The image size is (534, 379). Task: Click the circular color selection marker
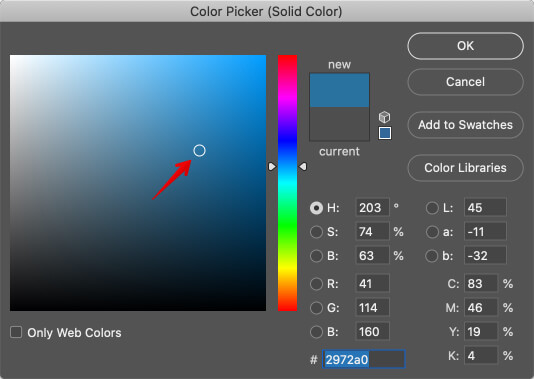point(199,151)
